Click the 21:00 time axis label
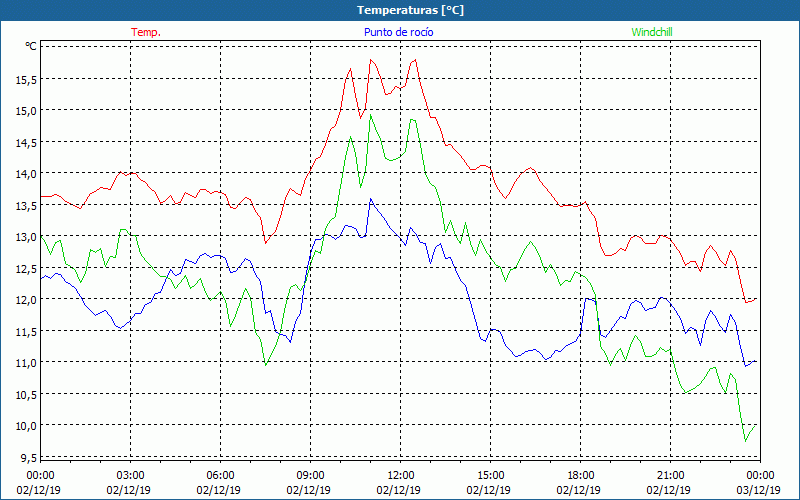The height and width of the screenshot is (500, 800). [x=670, y=476]
